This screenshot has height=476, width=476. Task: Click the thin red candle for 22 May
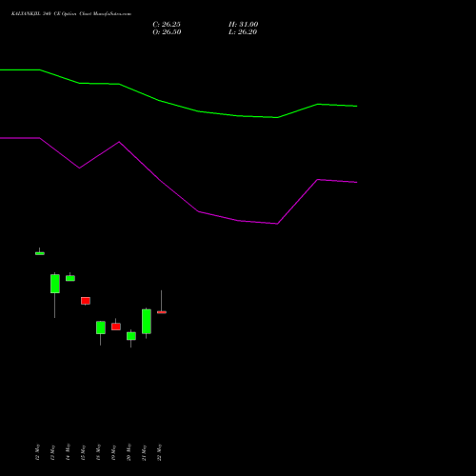point(162,312)
